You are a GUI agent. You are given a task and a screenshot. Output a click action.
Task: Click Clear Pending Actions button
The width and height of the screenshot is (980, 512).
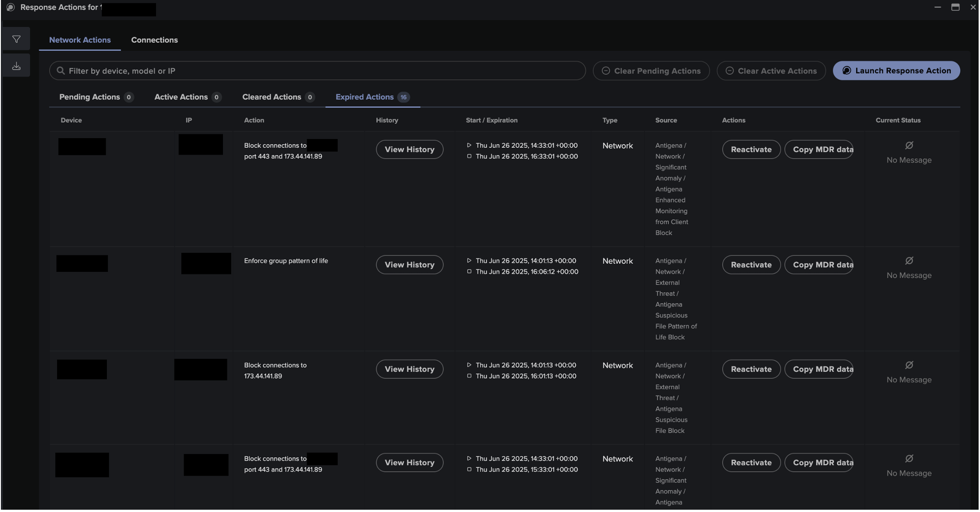[x=651, y=71]
